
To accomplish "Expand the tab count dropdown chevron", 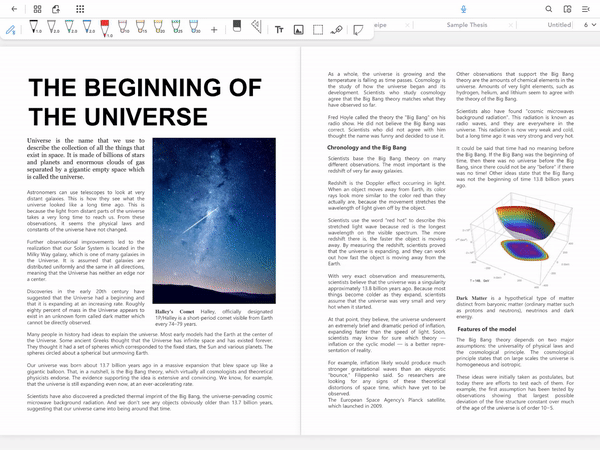I will click(x=594, y=25).
